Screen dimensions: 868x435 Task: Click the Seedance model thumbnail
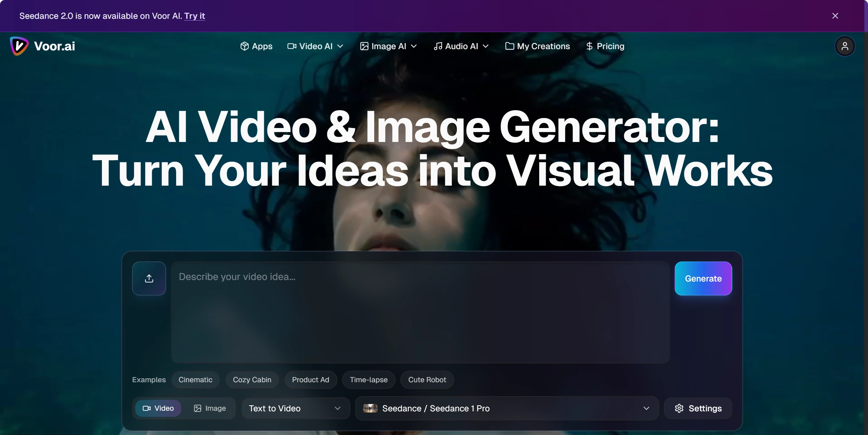[x=370, y=408]
